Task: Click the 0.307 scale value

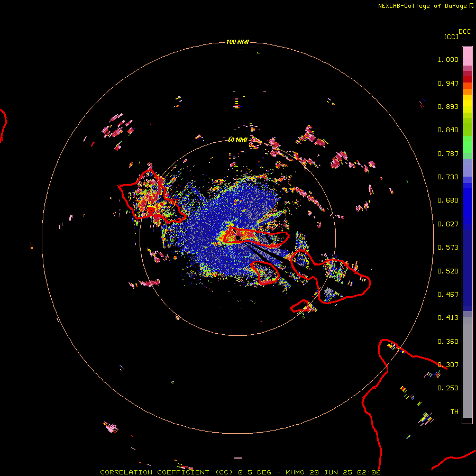Action: pos(448,365)
